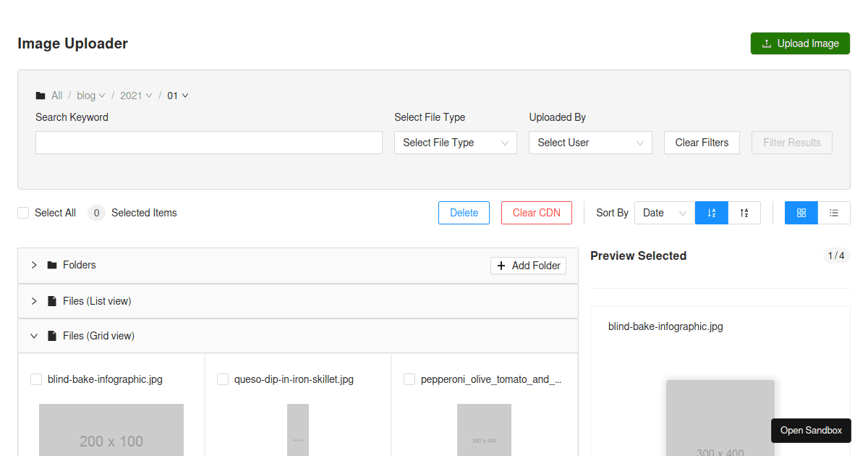Click the upload icon in Upload Image
The width and height of the screenshot is (868, 456).
[767, 43]
